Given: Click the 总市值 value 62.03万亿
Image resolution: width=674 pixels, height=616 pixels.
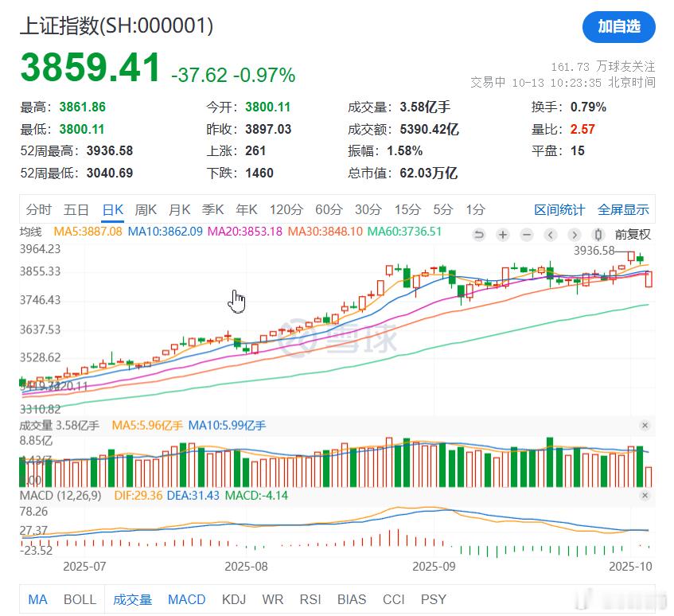Looking at the screenshot, I should coord(429,173).
